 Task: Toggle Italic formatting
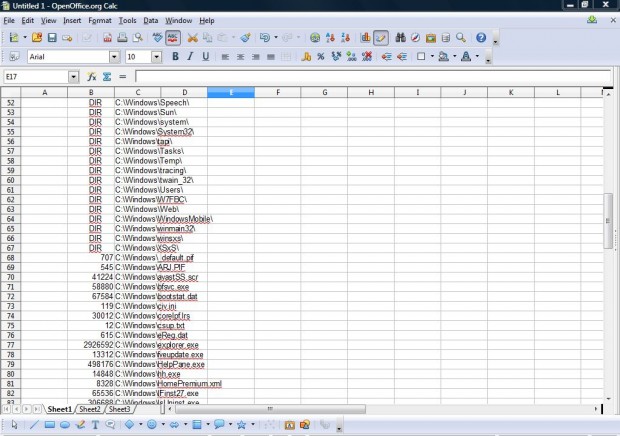pyautogui.click(x=190, y=57)
